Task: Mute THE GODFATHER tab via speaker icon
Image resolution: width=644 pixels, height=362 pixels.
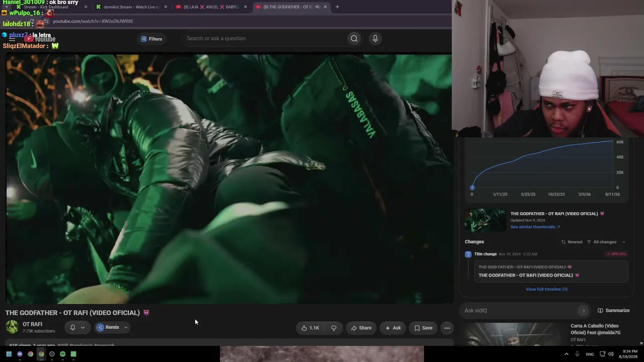Action: [317, 7]
